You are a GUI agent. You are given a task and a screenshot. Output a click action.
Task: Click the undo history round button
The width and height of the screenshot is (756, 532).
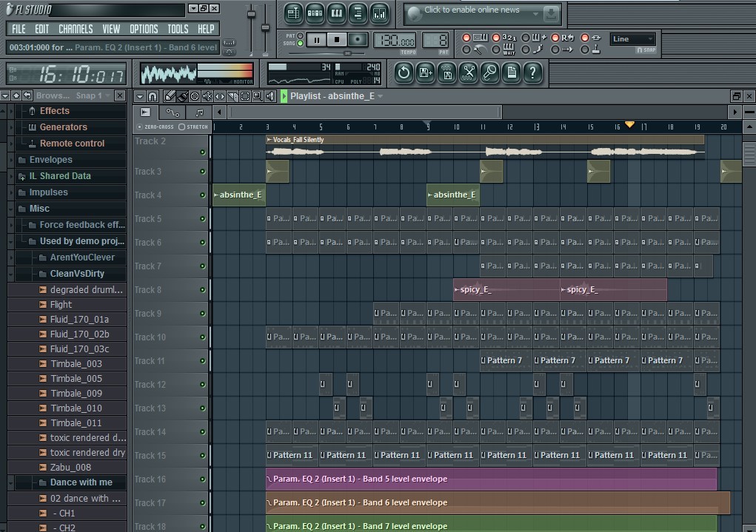(404, 73)
